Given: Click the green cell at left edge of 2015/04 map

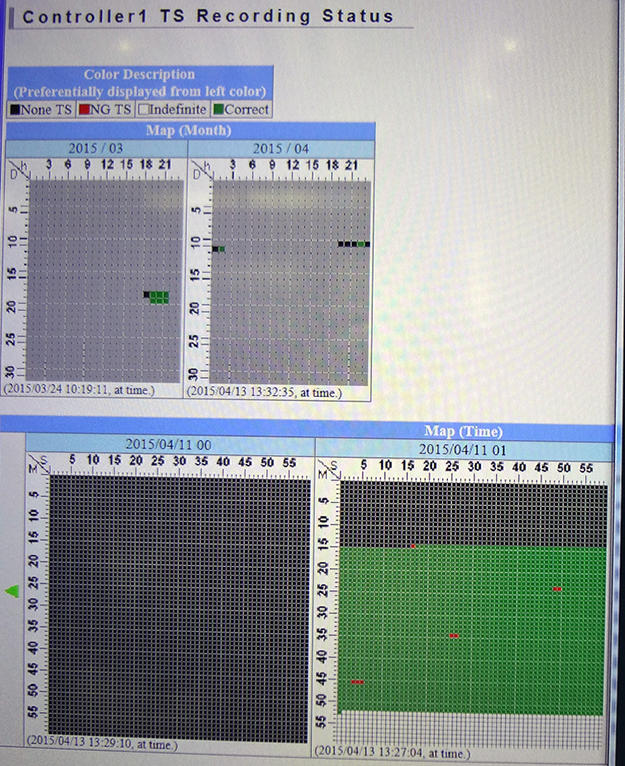Looking at the screenshot, I should (x=220, y=248).
